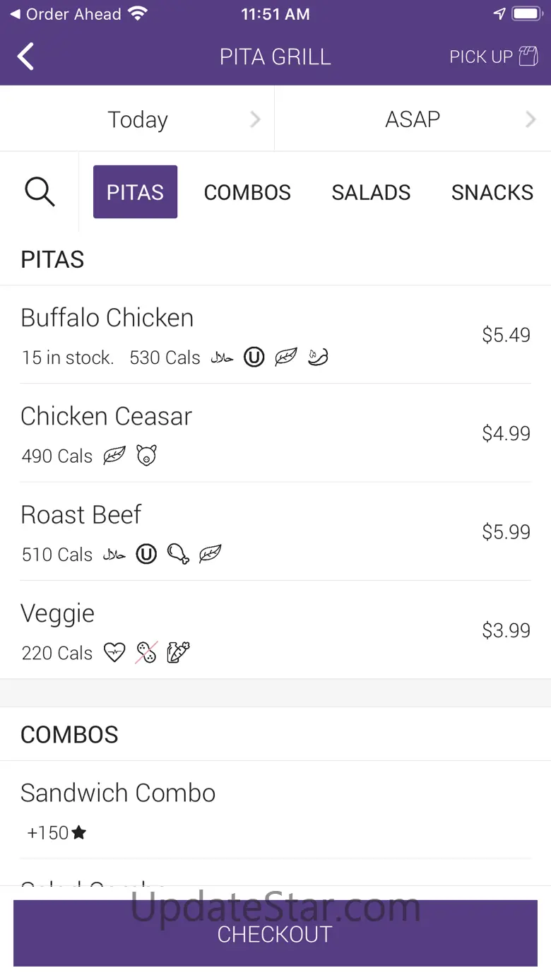Open the Sandwich Combo item
The height and width of the screenshot is (980, 551).
118,793
